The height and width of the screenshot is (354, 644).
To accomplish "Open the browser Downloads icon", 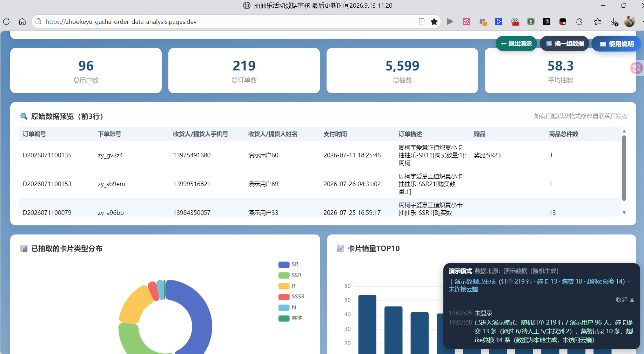I will (614, 22).
